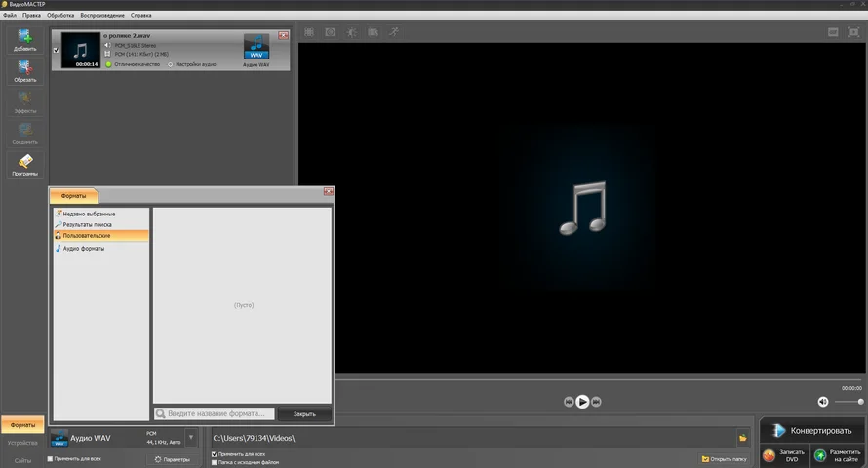Check Папка с исходным файлом option
The image size is (868, 468).
[x=215, y=462]
